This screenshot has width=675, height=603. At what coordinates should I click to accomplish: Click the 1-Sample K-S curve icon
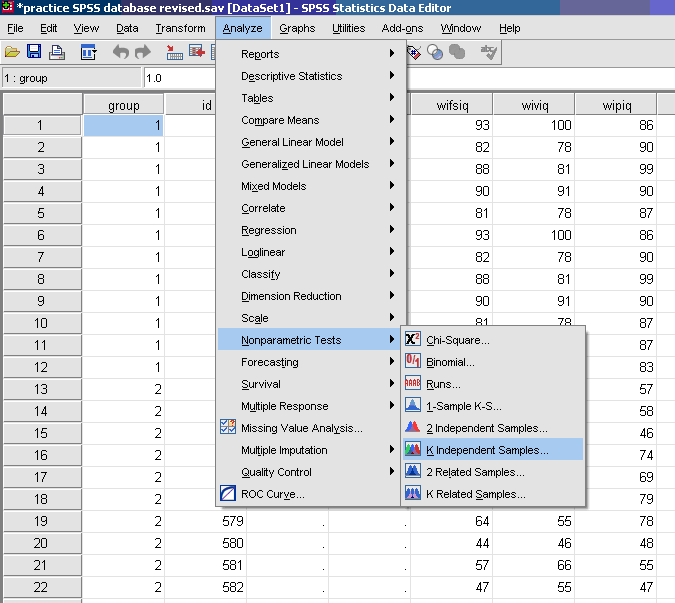pos(412,405)
